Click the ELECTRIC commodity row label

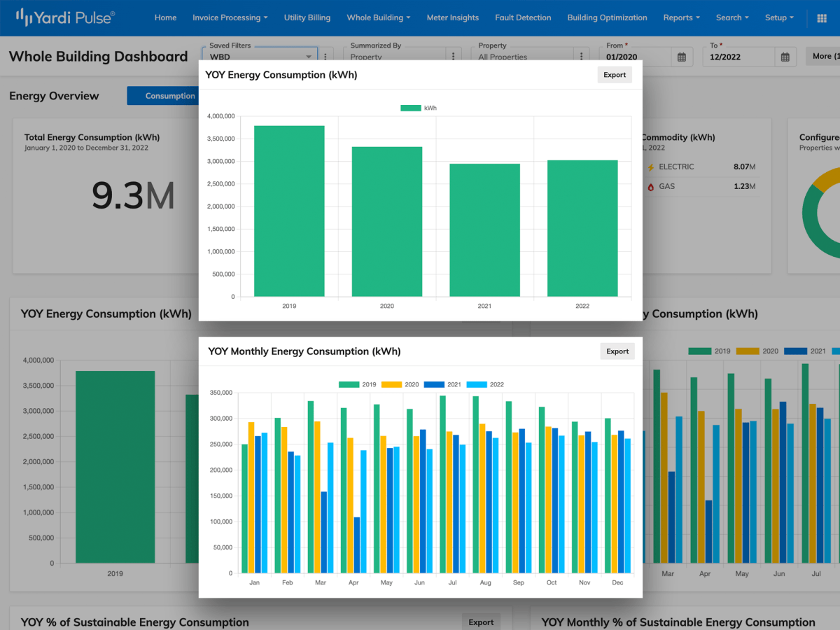click(x=676, y=167)
